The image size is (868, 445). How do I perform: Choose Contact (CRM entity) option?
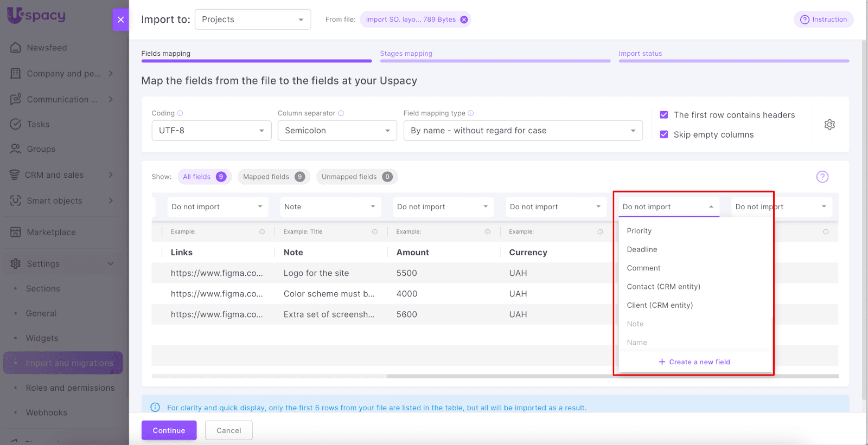pos(663,287)
